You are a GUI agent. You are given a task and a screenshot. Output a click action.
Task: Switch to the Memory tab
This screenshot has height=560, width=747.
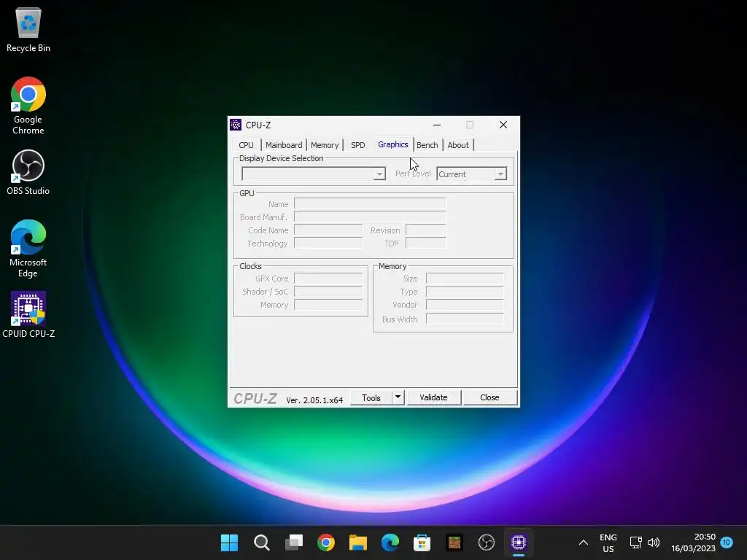click(x=325, y=145)
